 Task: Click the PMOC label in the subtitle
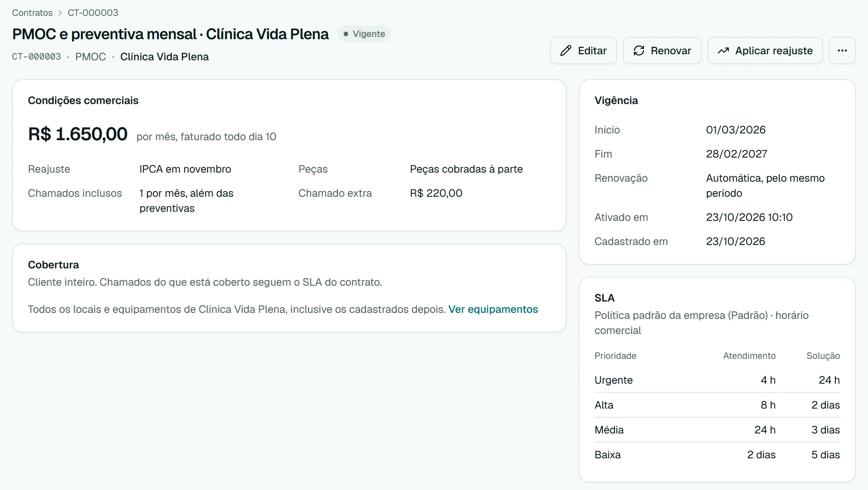[90, 57]
